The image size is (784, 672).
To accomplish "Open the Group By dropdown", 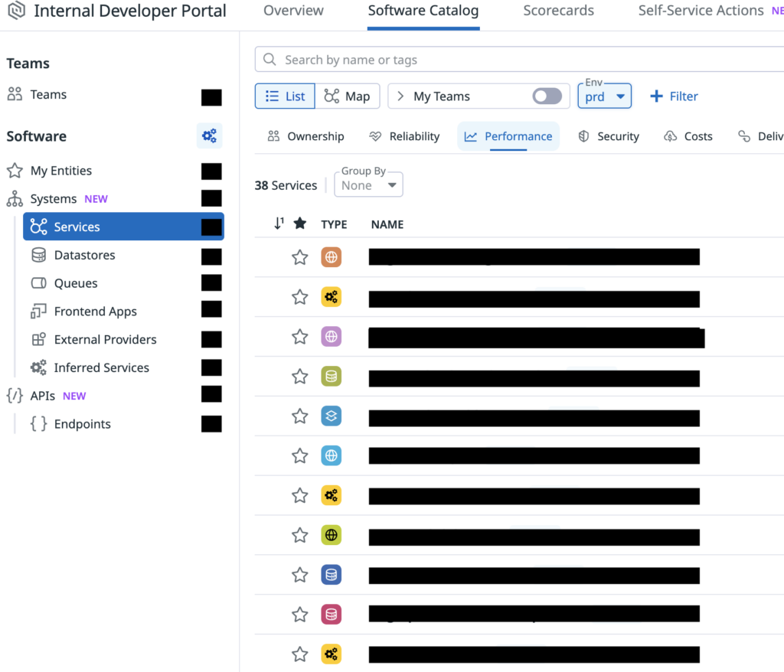I will coord(369,185).
